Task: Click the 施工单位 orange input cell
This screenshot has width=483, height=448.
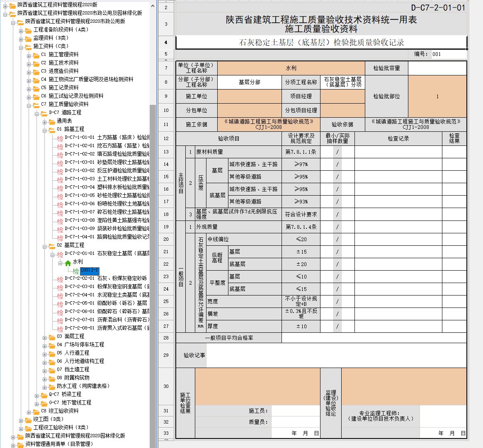Action: tap(249, 96)
